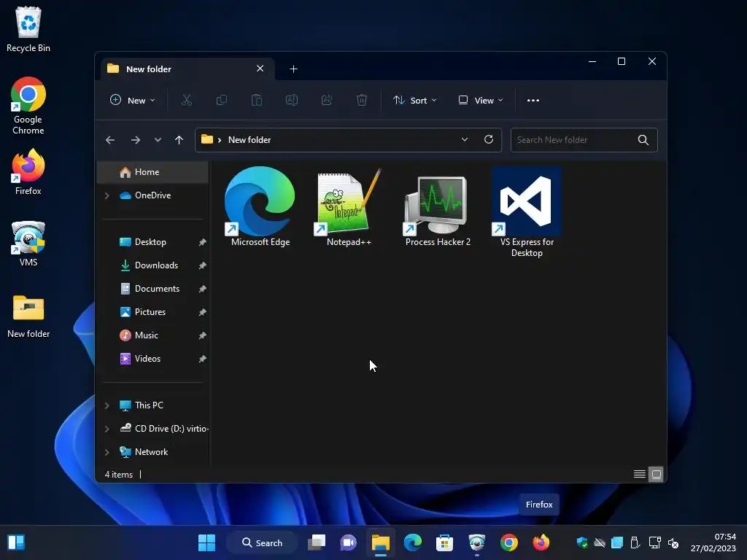
Task: Go back with the left arrow button
Action: 110,140
